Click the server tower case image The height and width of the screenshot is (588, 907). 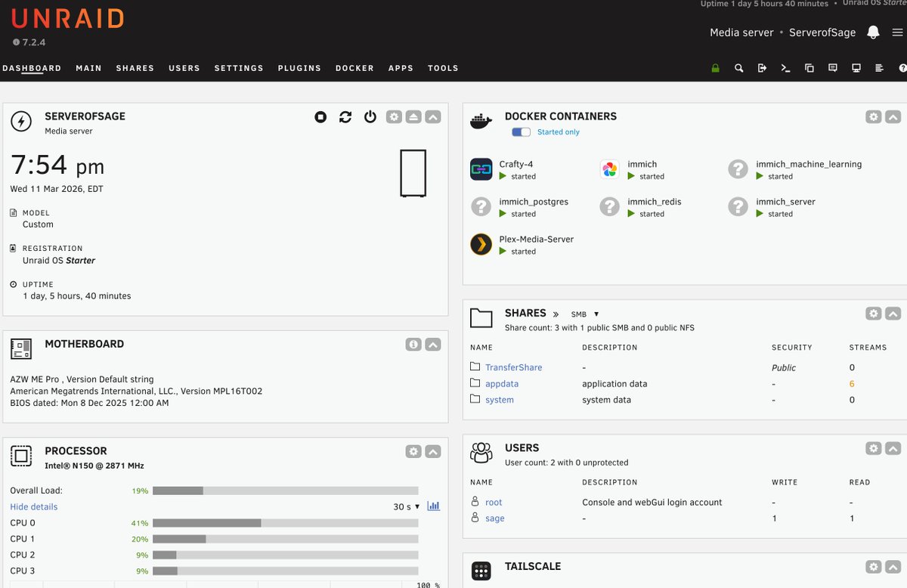pyautogui.click(x=413, y=173)
